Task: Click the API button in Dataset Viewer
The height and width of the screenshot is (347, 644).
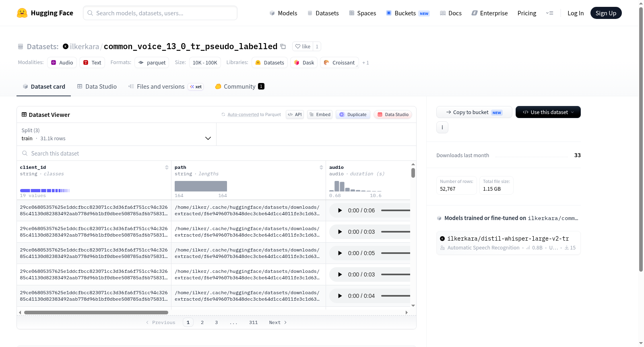Action: (x=295, y=114)
